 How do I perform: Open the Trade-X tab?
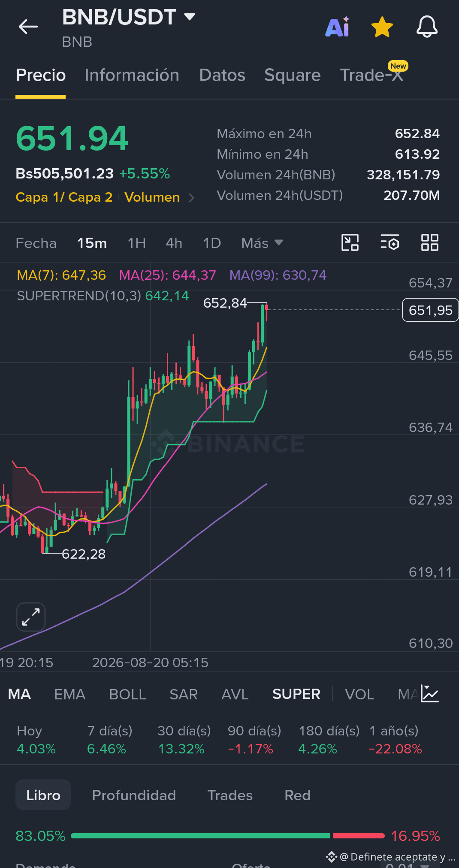371,75
